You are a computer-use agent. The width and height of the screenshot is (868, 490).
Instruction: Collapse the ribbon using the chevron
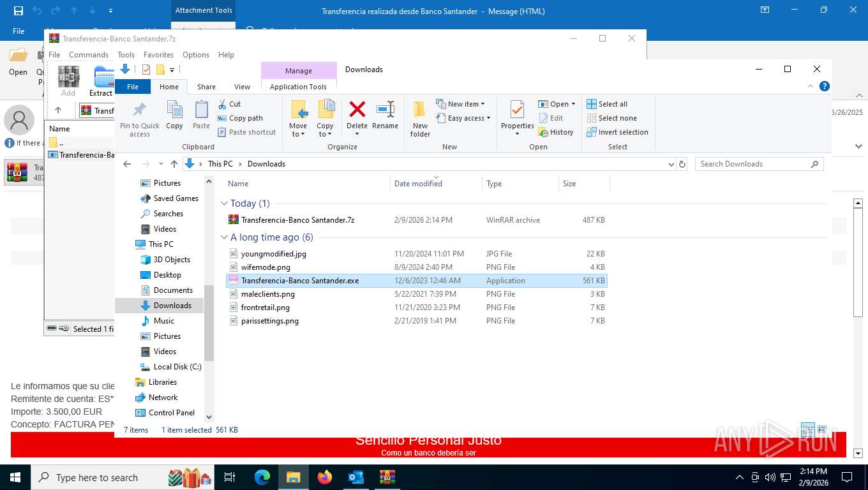pos(811,86)
